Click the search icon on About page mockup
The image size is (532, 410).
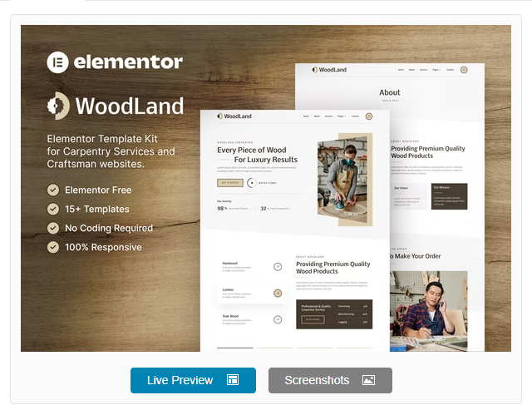[463, 71]
